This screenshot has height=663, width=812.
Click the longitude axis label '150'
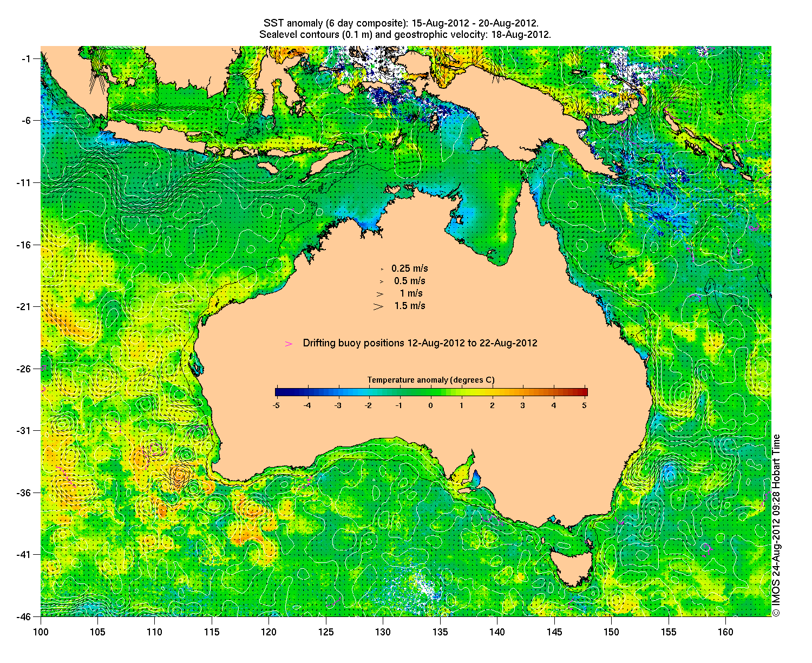(611, 632)
